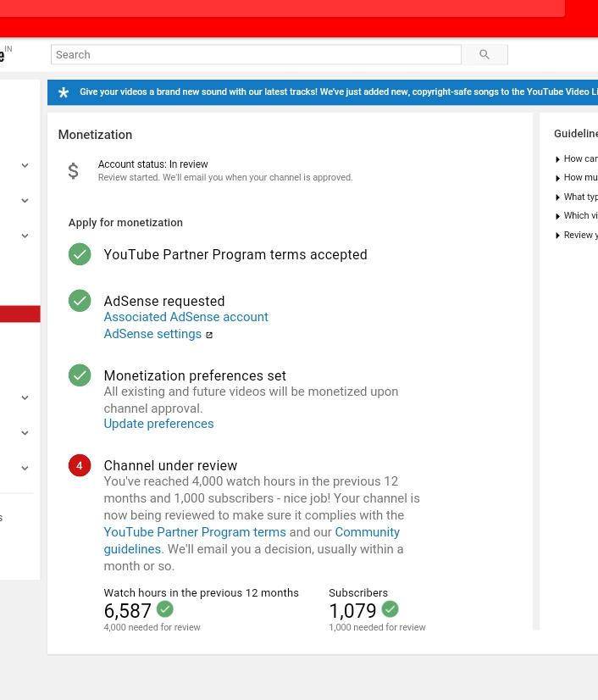This screenshot has width=598, height=700.
Task: Click the star icon in the blue banner
Action: [x=64, y=92]
